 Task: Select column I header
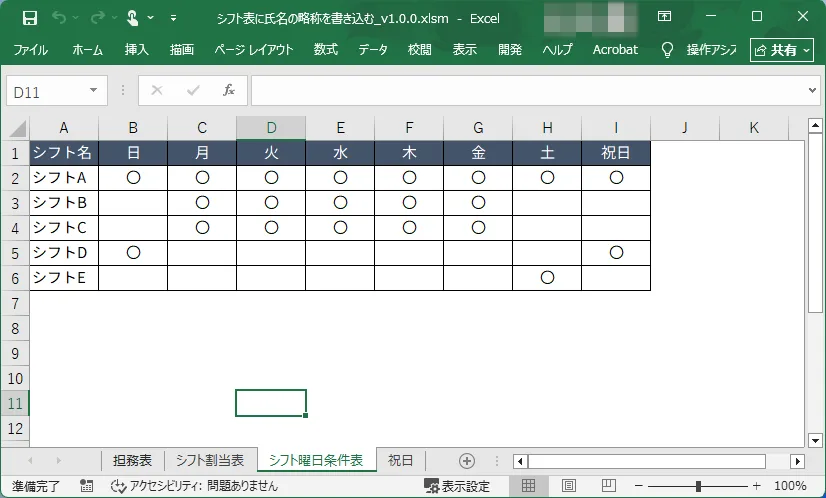(616, 128)
